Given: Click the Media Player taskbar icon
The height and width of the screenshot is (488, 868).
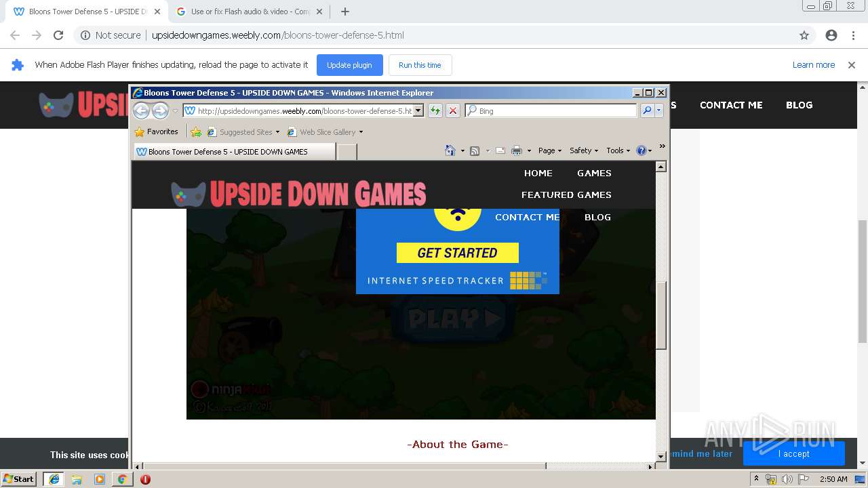Looking at the screenshot, I should pos(100,479).
